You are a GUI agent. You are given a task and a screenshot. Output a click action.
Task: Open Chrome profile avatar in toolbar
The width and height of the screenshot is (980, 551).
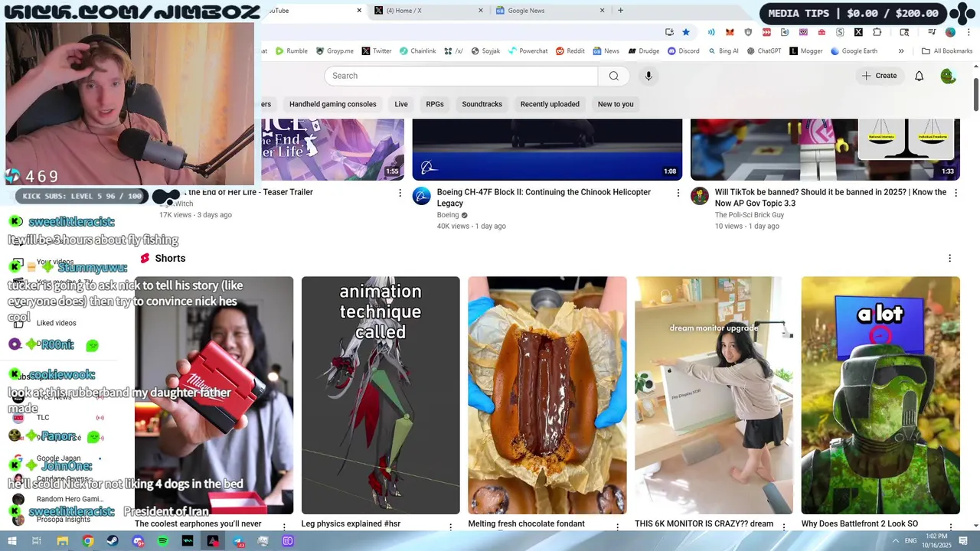click(950, 32)
